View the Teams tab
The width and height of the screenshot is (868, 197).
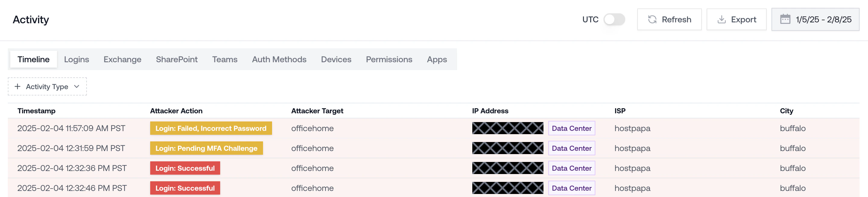(225, 59)
